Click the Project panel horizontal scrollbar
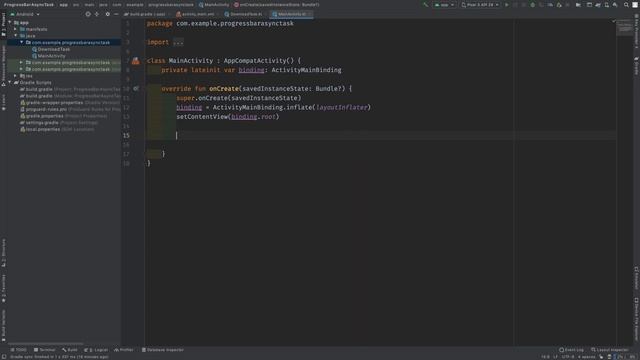This screenshot has width=640, height=360. click(x=46, y=344)
